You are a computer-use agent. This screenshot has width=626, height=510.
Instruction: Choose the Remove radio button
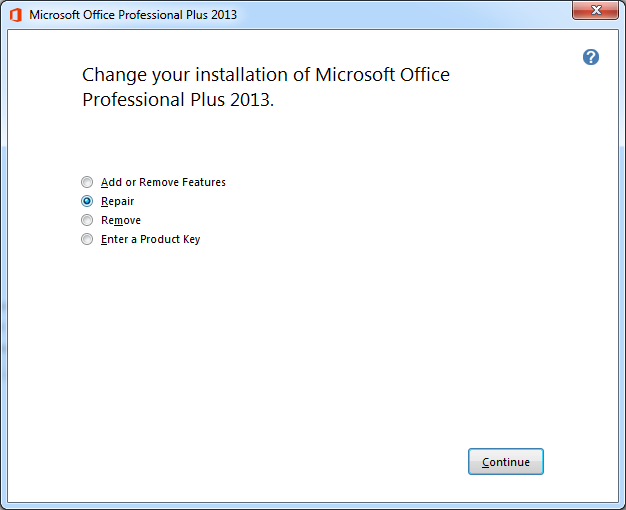[87, 220]
